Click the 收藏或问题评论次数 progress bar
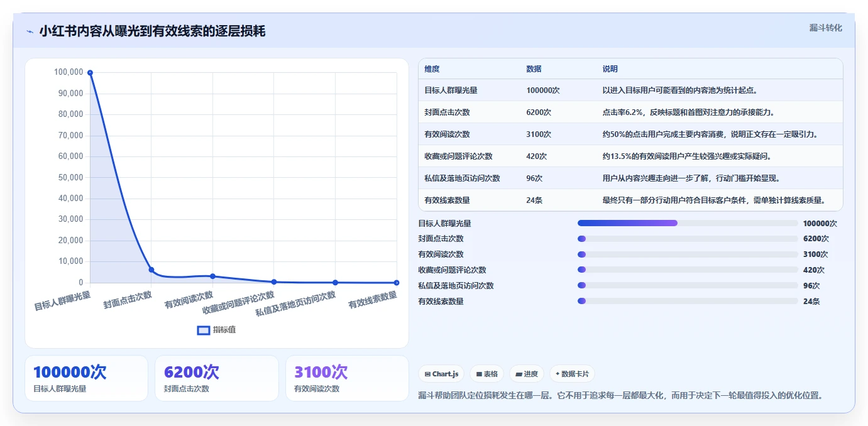Viewport: 868px width, 426px height. (688, 270)
